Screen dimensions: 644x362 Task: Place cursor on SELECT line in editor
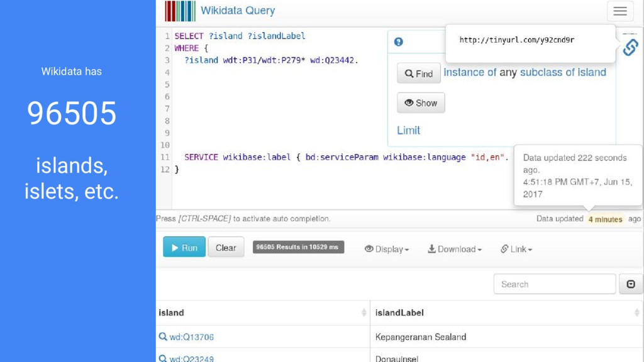click(240, 36)
